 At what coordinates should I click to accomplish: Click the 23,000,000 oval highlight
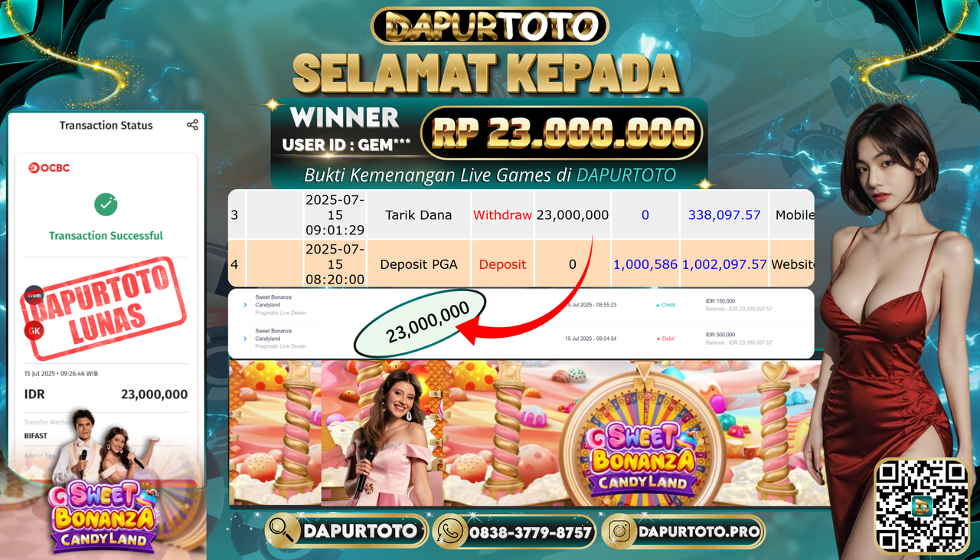click(x=420, y=323)
